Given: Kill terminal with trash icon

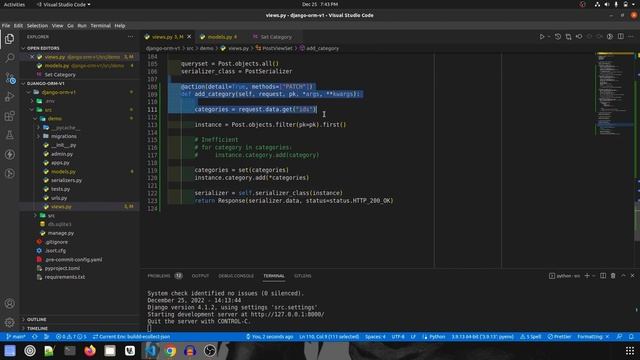Looking at the screenshot, I should 613,276.
